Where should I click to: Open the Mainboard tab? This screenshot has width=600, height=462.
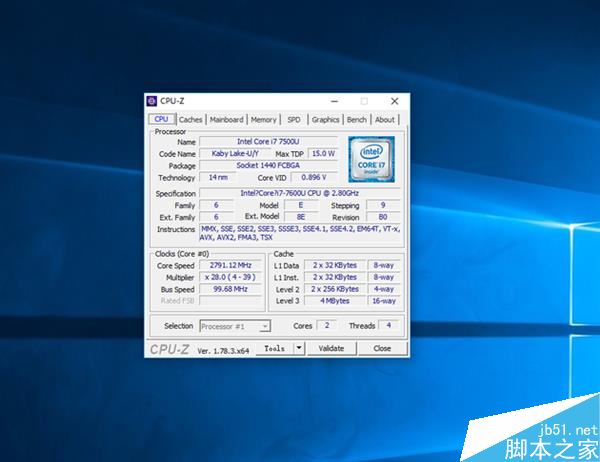click(227, 120)
